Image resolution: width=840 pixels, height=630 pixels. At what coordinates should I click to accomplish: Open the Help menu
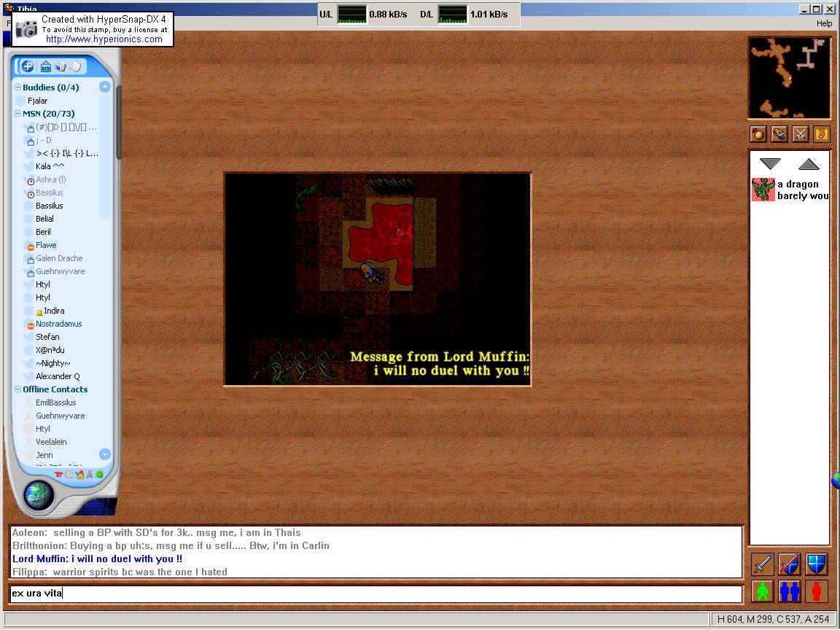click(x=823, y=23)
